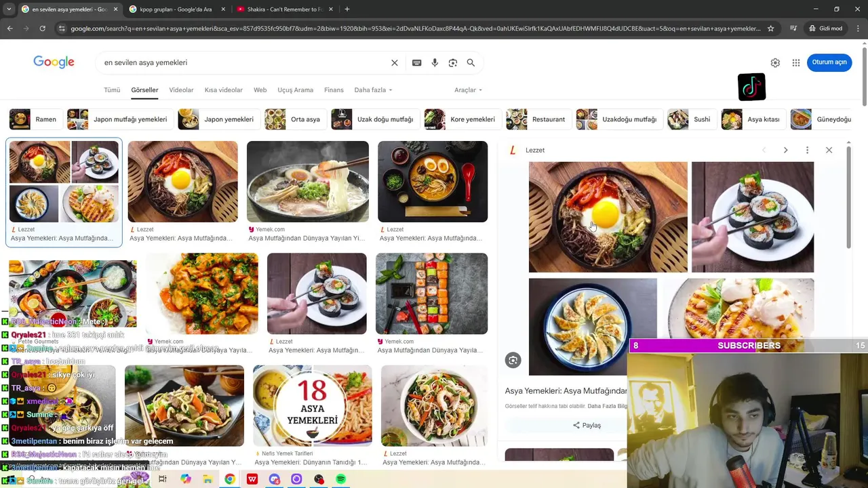Click the preview panel scrollbar
Viewport: 868px width, 488px height.
coord(848,197)
